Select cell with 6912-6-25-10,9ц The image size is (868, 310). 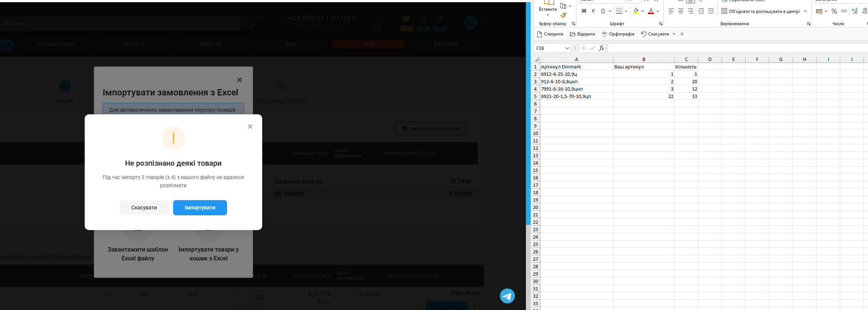click(x=577, y=74)
